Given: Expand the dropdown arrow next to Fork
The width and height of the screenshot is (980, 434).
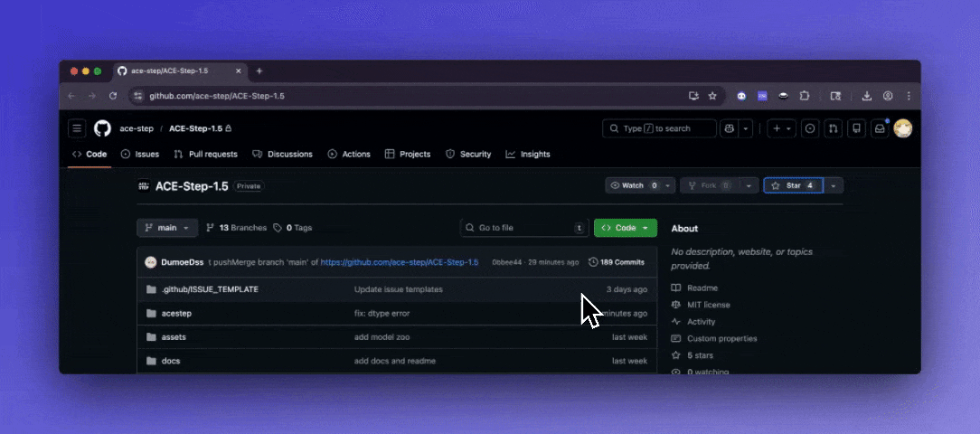Looking at the screenshot, I should click(750, 185).
